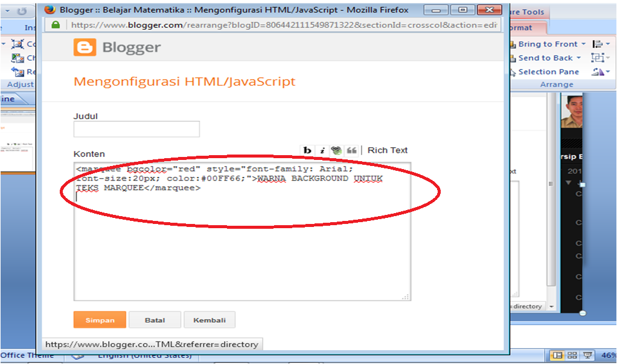
Task: Click the Konten label
Action: tap(89, 154)
